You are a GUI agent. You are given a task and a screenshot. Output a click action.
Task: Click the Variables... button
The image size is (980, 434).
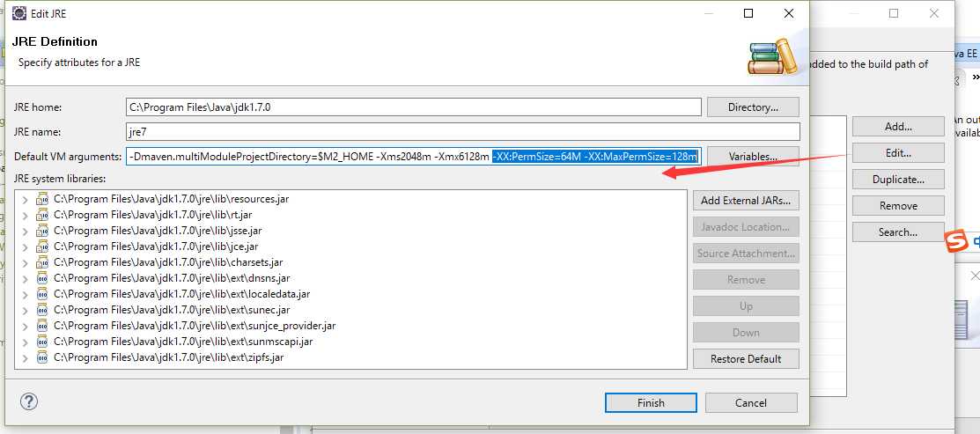pyautogui.click(x=753, y=156)
